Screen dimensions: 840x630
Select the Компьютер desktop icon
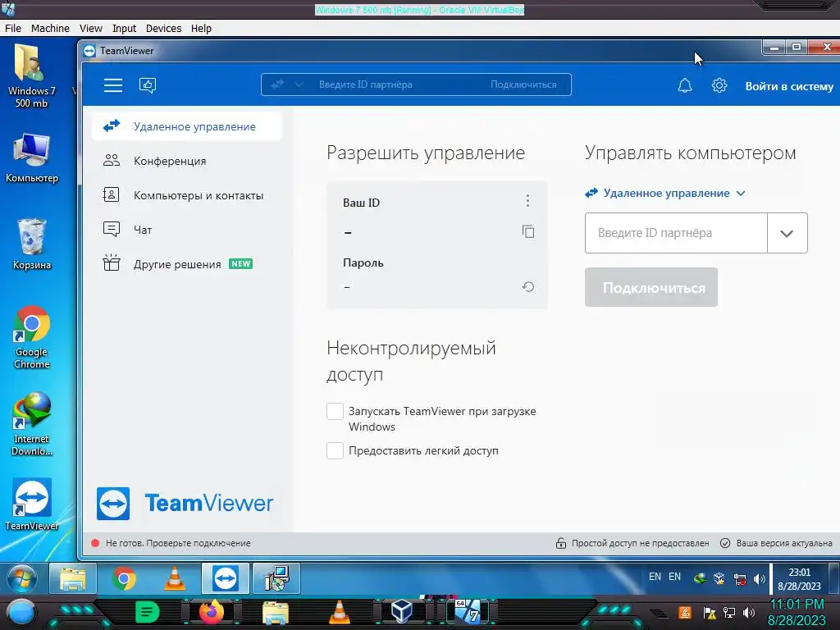(x=32, y=158)
